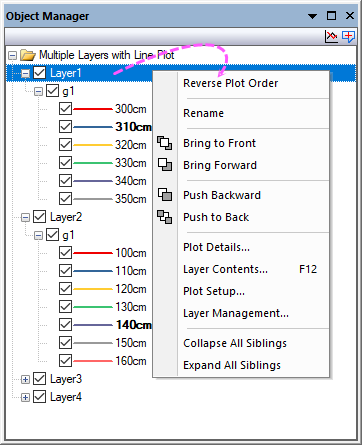Maximize the Object Manager panel
Image resolution: width=362 pixels, height=445 pixels.
(331, 16)
